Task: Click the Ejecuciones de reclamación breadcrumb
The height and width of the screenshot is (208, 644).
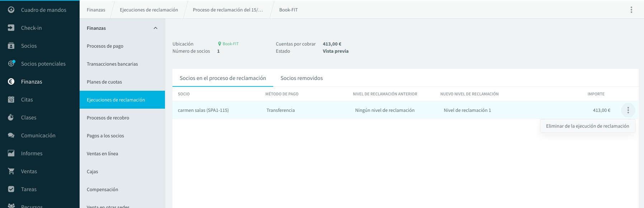Action: [149, 10]
